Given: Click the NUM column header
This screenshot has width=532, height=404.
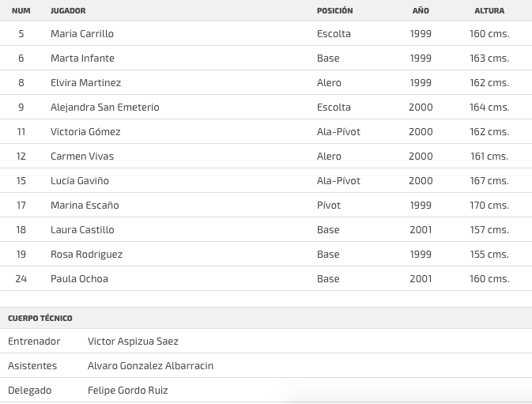Looking at the screenshot, I should [21, 11].
